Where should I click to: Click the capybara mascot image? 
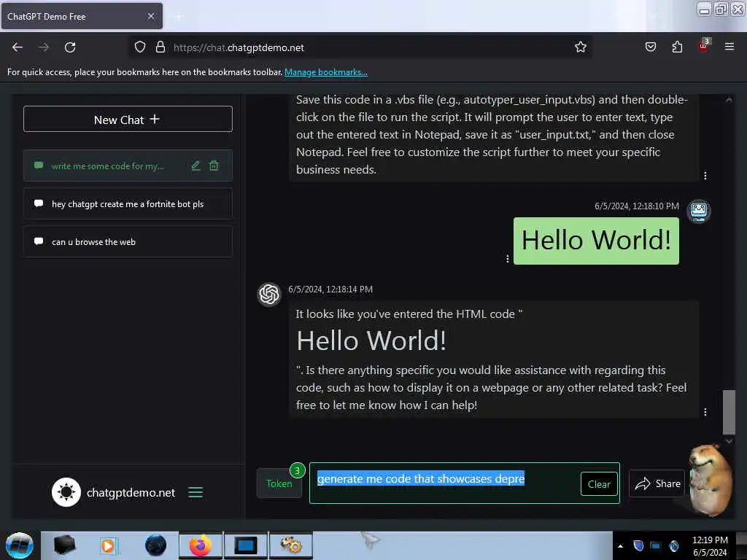click(712, 480)
